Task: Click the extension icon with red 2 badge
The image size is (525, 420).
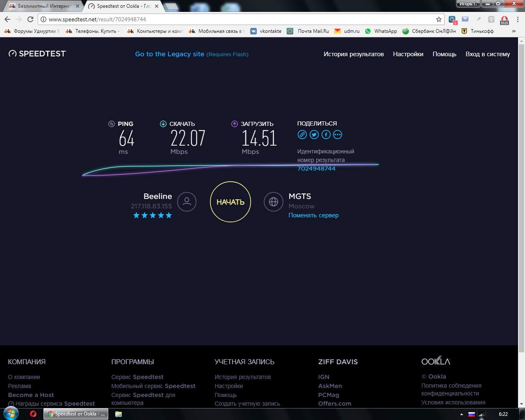Action: click(x=452, y=19)
